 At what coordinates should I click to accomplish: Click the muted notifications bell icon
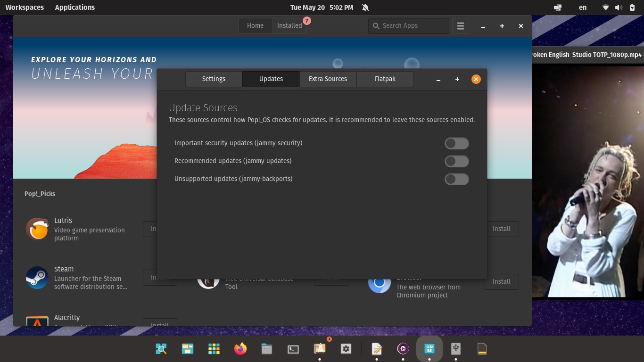[x=365, y=8]
